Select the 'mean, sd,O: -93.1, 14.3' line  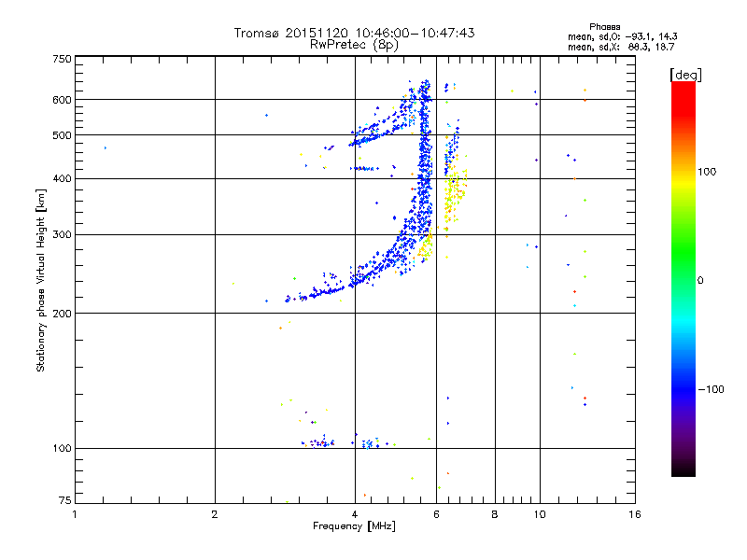click(622, 36)
